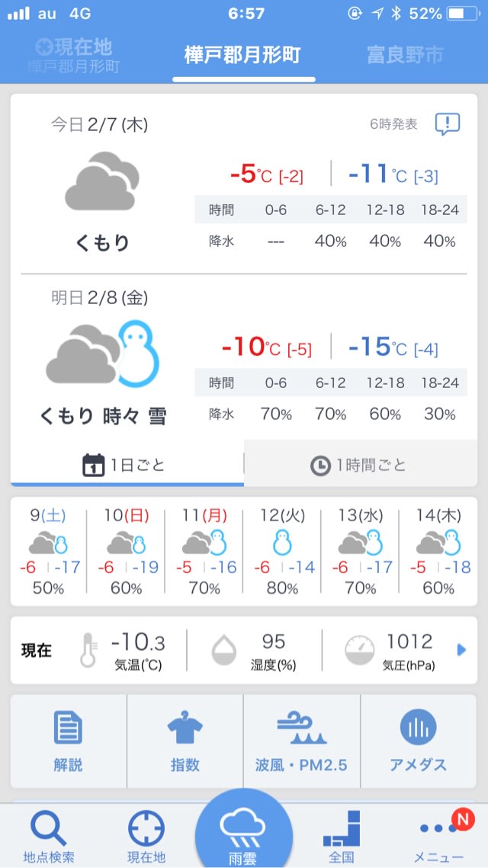Open アメダス observation data icon
Image resolution: width=488 pixels, height=868 pixels.
pyautogui.click(x=418, y=741)
